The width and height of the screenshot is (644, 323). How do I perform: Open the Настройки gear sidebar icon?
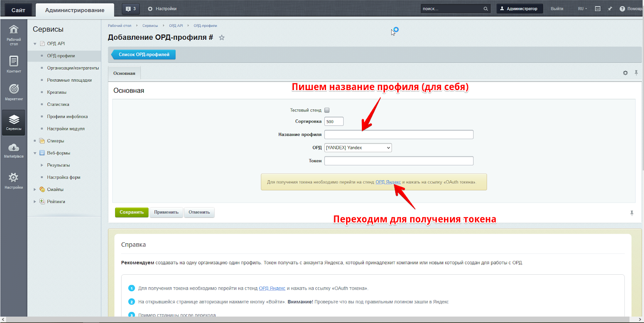click(14, 180)
